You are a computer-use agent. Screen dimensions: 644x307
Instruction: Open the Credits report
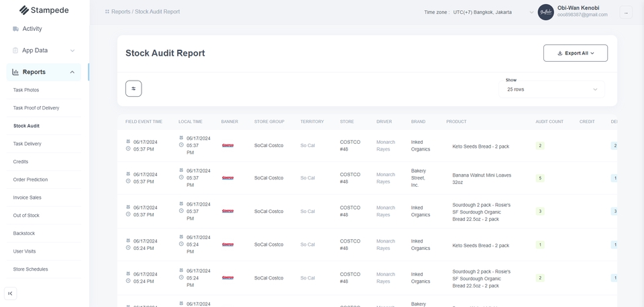pyautogui.click(x=21, y=162)
